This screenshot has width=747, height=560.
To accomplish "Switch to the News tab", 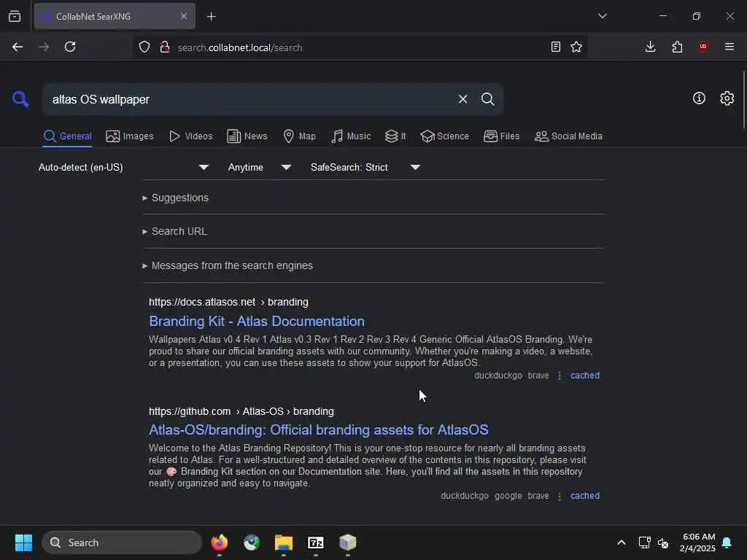I will [247, 136].
